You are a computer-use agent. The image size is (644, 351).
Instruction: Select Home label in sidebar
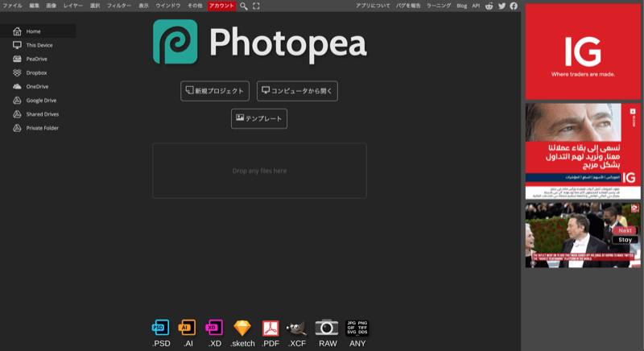point(33,31)
